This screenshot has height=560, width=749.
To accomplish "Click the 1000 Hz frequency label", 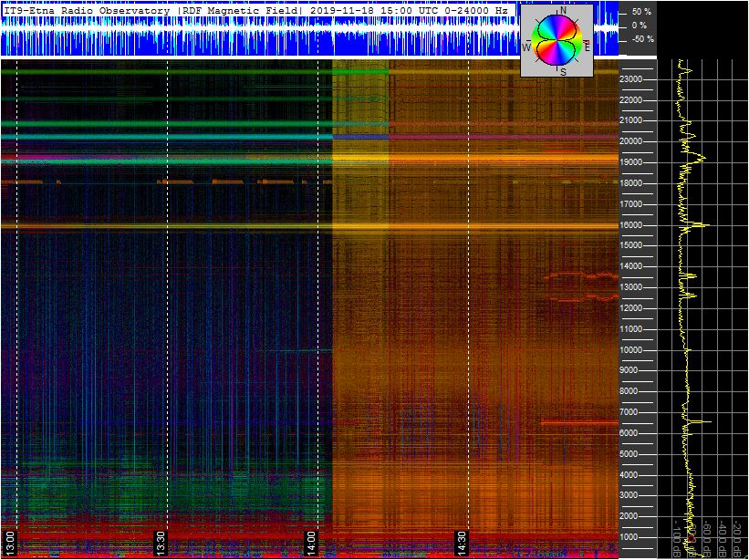I will [x=630, y=537].
